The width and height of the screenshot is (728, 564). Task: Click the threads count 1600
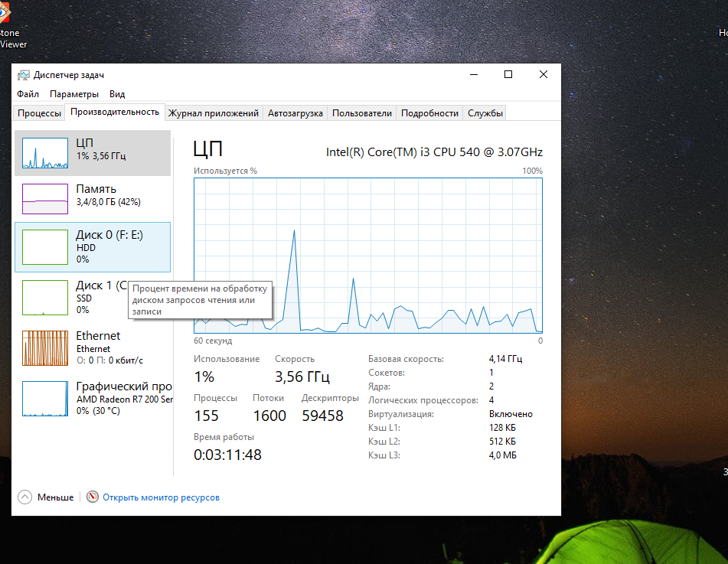point(269,416)
